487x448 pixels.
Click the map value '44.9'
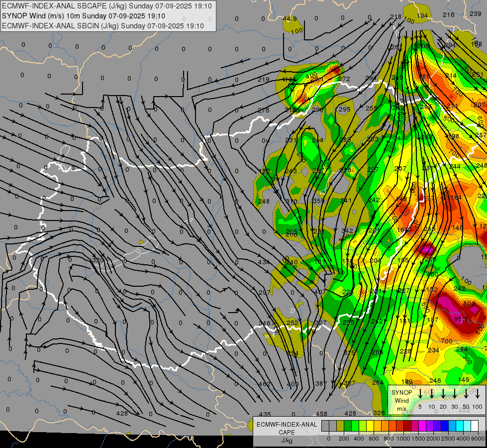(290, 19)
